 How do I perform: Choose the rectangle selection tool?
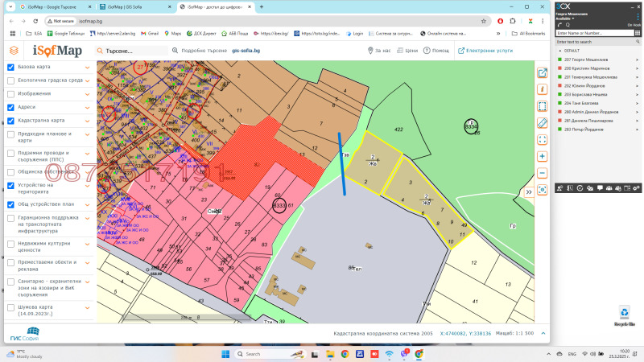[x=542, y=106]
